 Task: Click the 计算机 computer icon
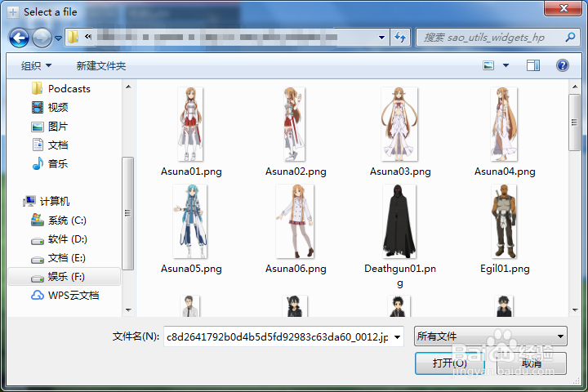[29, 202]
